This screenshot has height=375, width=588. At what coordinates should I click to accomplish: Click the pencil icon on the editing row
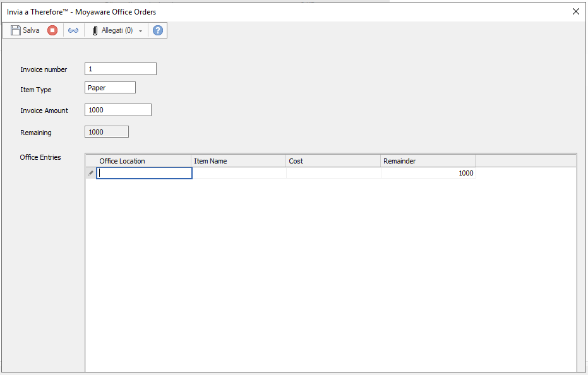[90, 172]
